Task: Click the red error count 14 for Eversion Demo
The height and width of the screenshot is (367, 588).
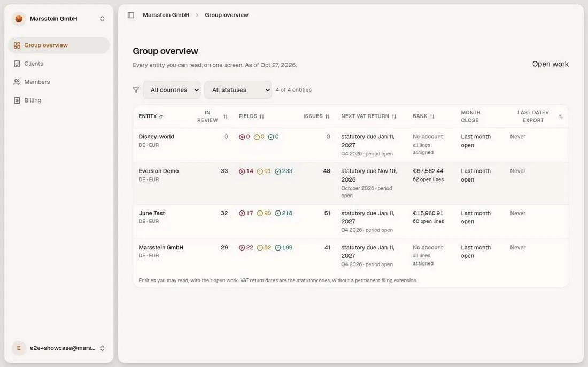Action: click(x=246, y=171)
